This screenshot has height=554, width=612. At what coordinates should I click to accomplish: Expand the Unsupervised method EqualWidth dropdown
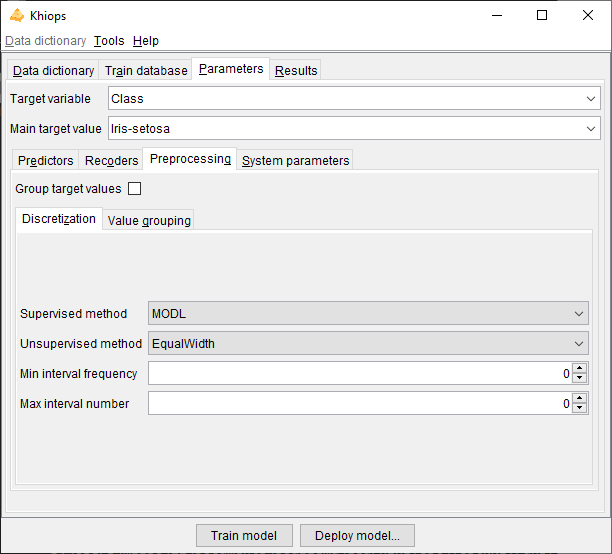579,344
